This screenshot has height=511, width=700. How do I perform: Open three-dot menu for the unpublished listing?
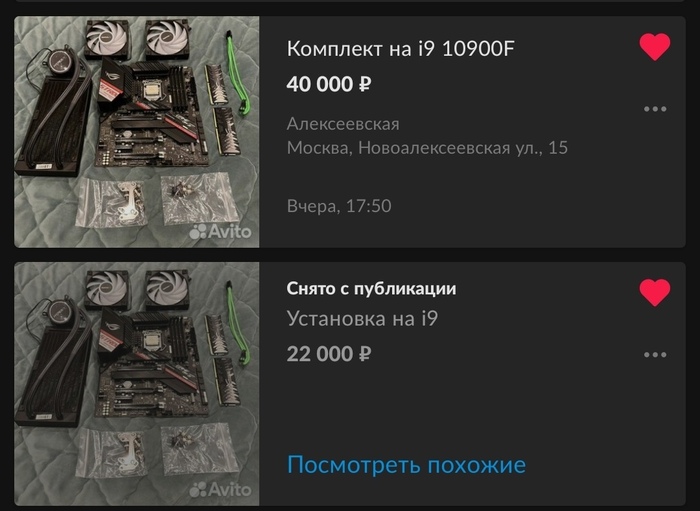655,355
